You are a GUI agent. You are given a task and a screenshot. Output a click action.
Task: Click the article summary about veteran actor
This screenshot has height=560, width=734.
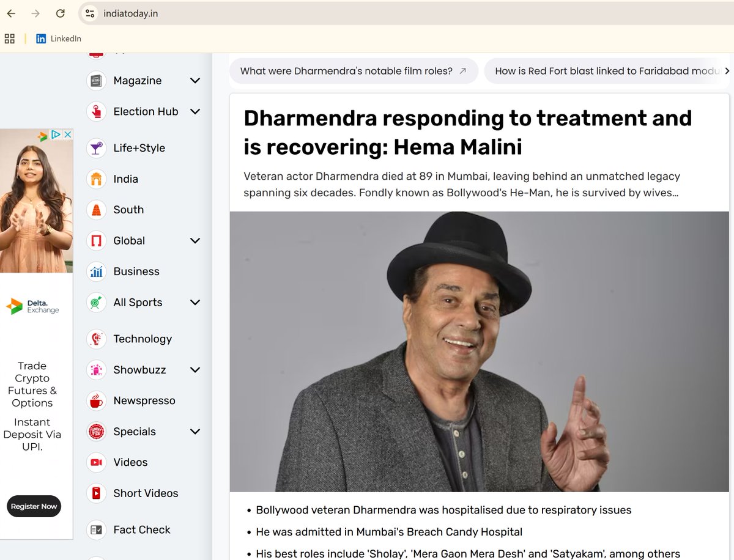pos(462,185)
